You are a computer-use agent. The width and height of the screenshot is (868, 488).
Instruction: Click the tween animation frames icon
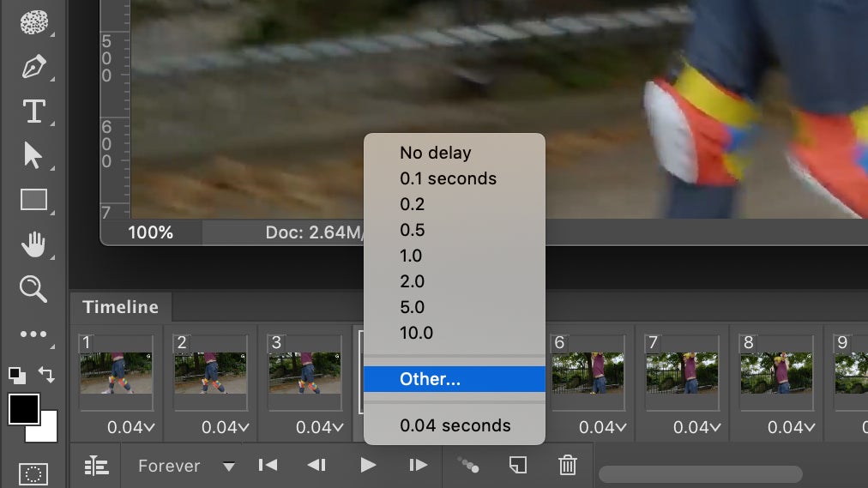click(x=467, y=465)
